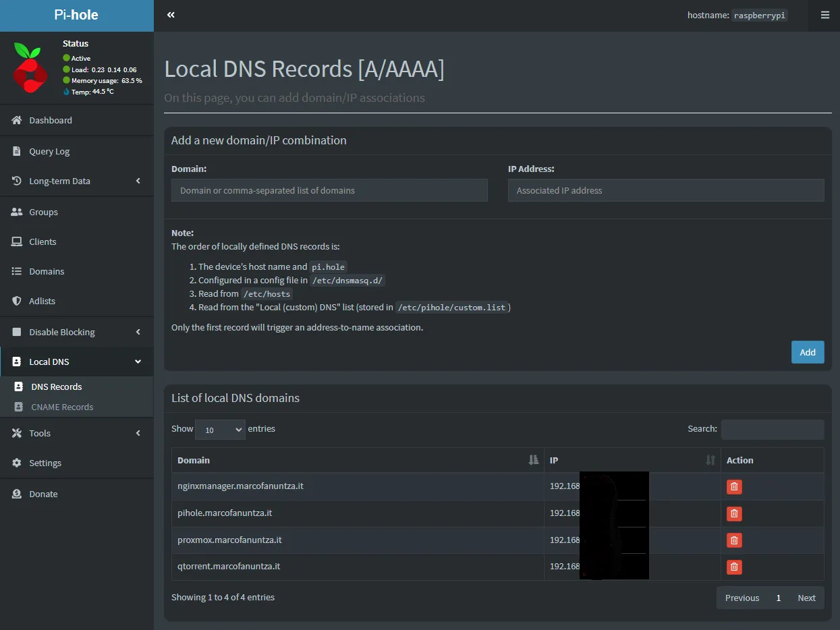Click pagination page 1
This screenshot has width=840, height=630.
coord(779,598)
